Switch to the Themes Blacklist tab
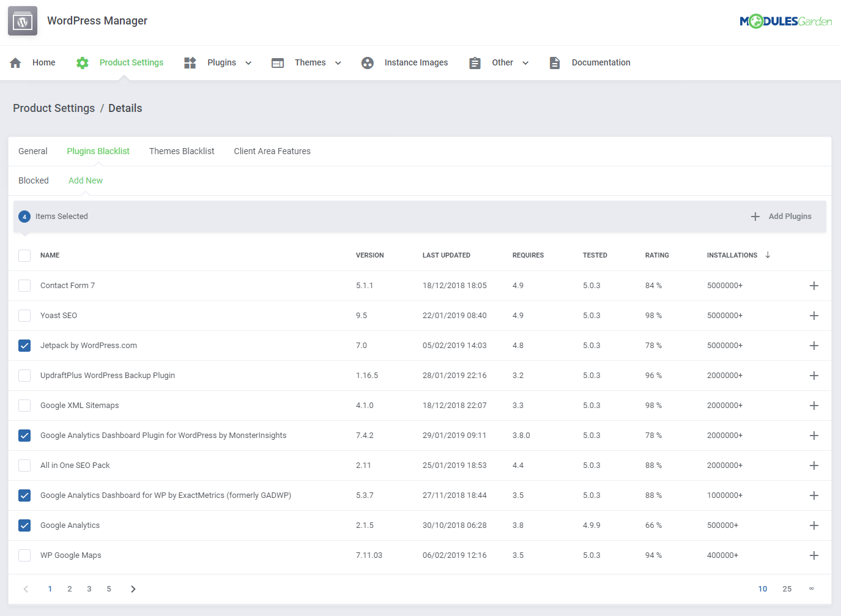This screenshot has width=841, height=616. [x=182, y=150]
